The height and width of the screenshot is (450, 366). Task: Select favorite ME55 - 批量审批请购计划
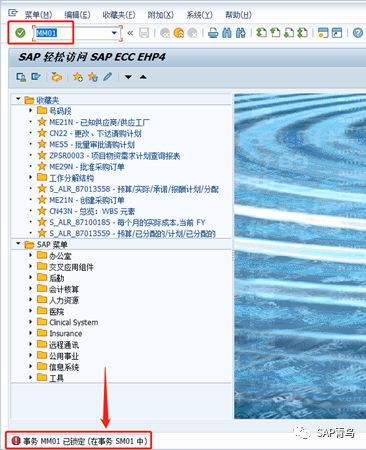tap(92, 145)
